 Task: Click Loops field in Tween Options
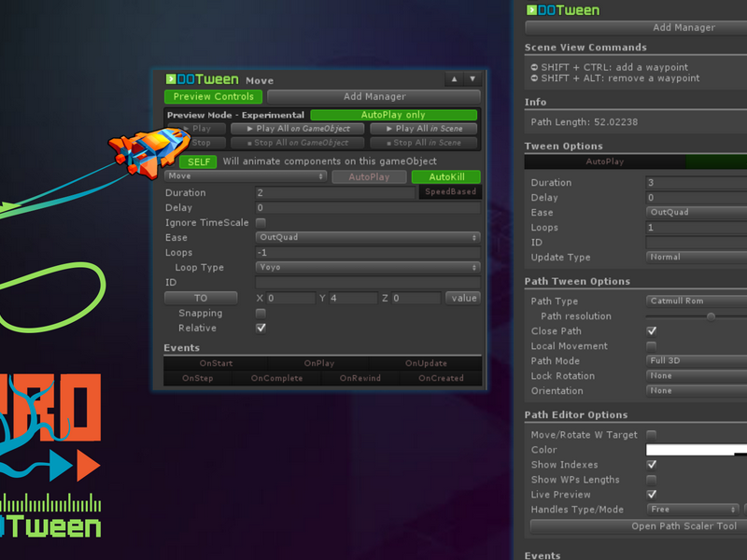point(696,227)
